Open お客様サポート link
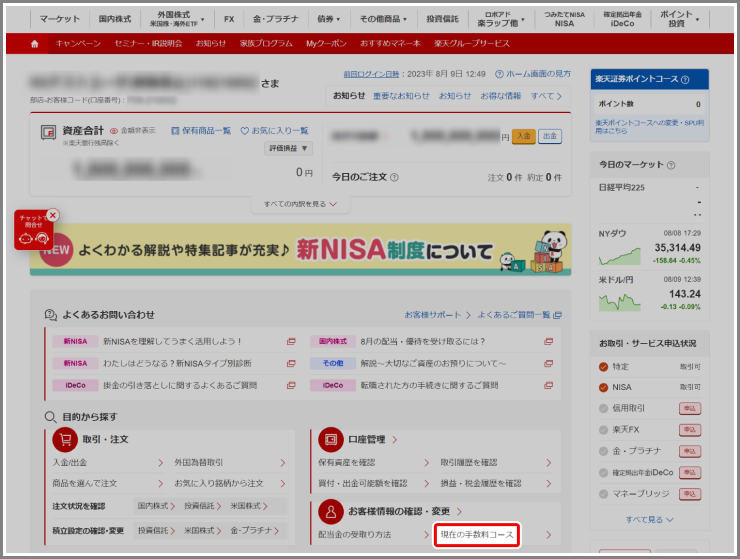The height and width of the screenshot is (559, 740). click(x=437, y=315)
